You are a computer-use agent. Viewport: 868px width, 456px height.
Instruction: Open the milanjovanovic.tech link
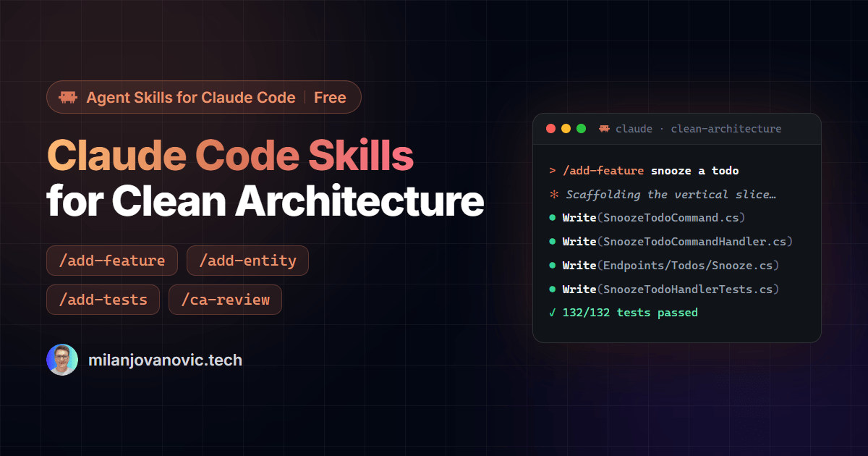[165, 360]
